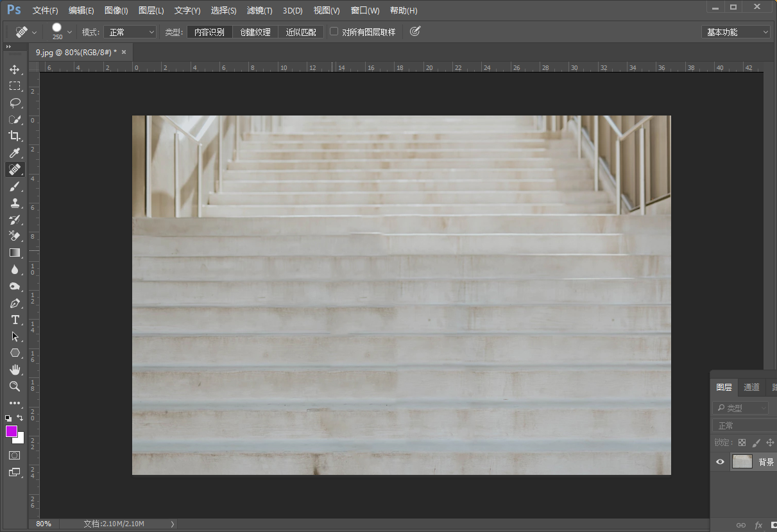Hide the 背景 layer with eye icon

[x=720, y=461]
